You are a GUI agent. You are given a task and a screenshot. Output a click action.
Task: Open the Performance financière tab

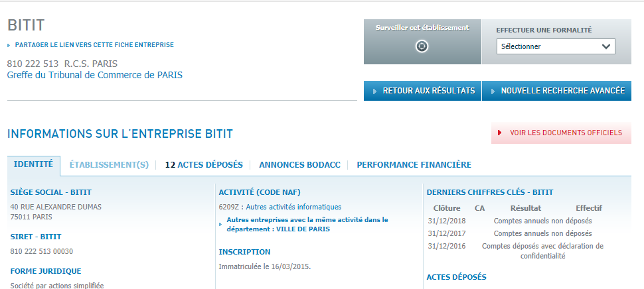pyautogui.click(x=414, y=165)
